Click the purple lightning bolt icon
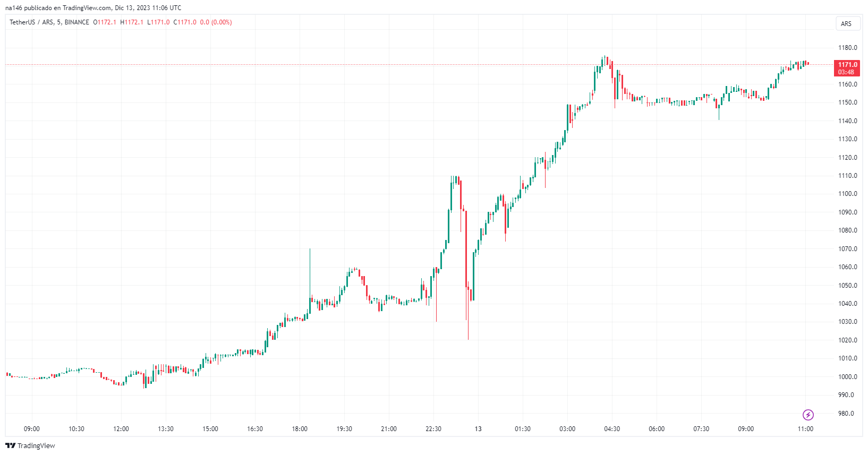This screenshot has height=455, width=868. (x=808, y=415)
